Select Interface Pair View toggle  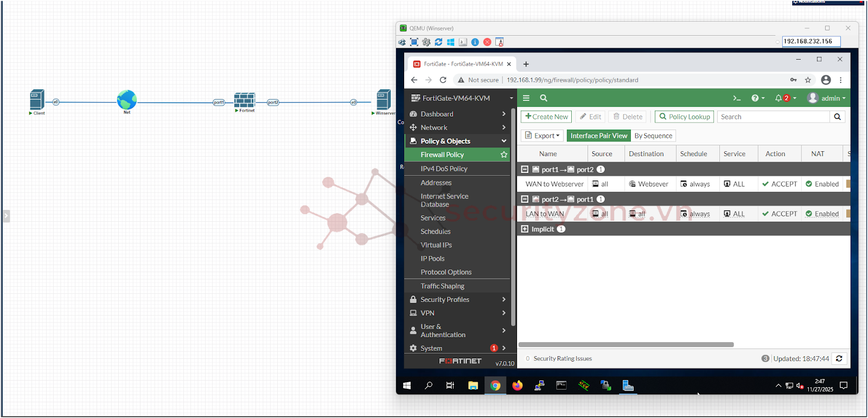[598, 136]
